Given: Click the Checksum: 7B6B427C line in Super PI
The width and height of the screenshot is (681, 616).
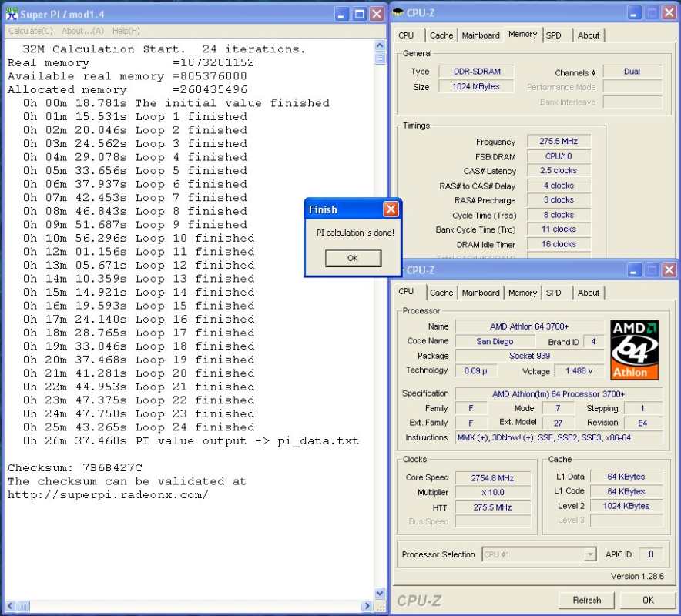Looking at the screenshot, I should (75, 467).
